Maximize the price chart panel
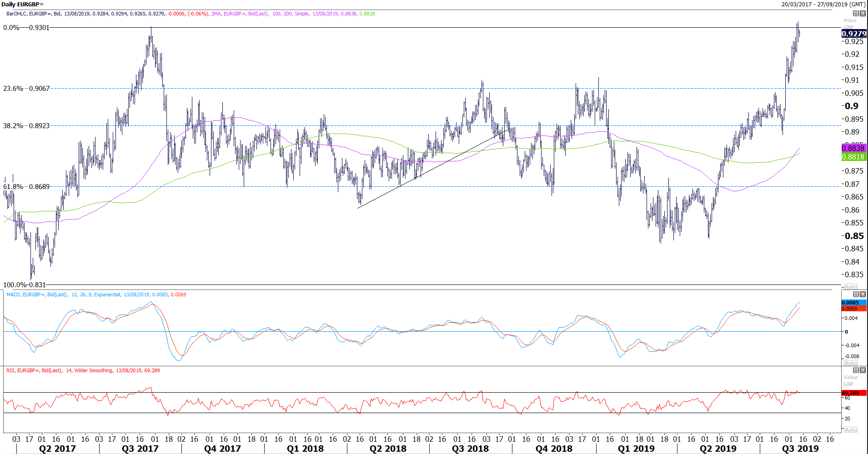This screenshot has height=454, width=868. [856, 14]
